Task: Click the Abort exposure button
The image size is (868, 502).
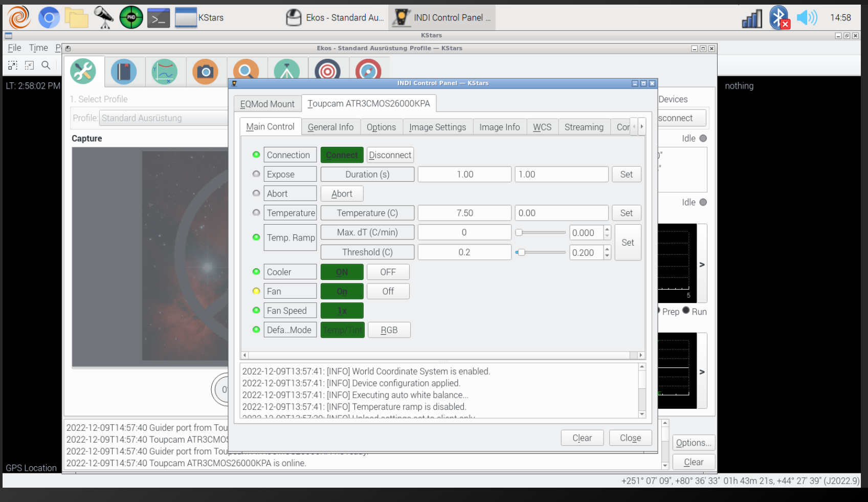Action: [342, 194]
